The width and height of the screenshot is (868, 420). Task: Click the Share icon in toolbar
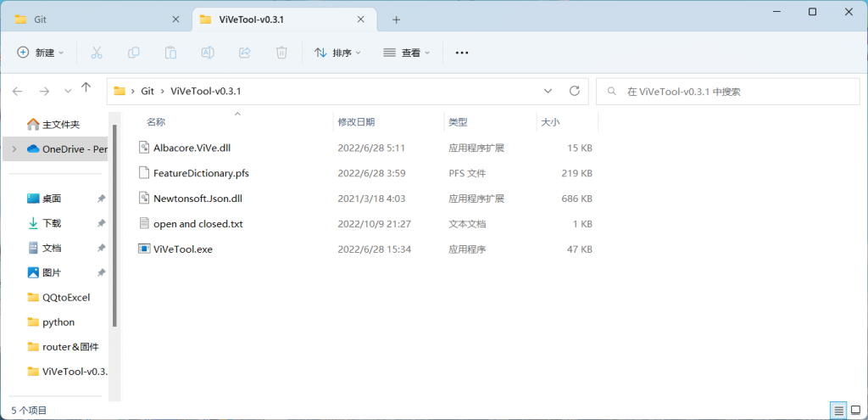pos(245,53)
